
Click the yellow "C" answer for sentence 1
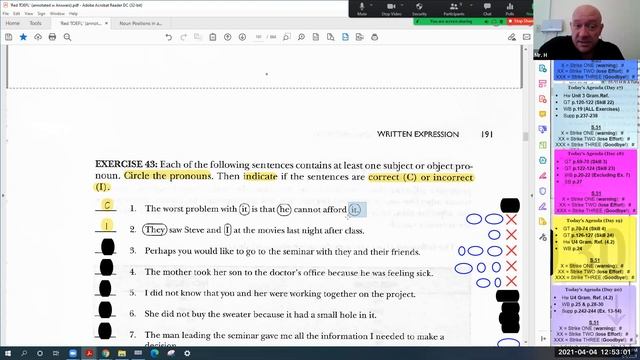pos(107,204)
